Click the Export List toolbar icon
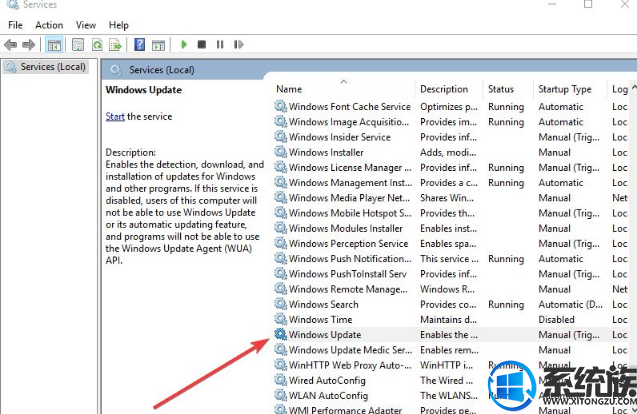This screenshot has width=637, height=414. (116, 45)
